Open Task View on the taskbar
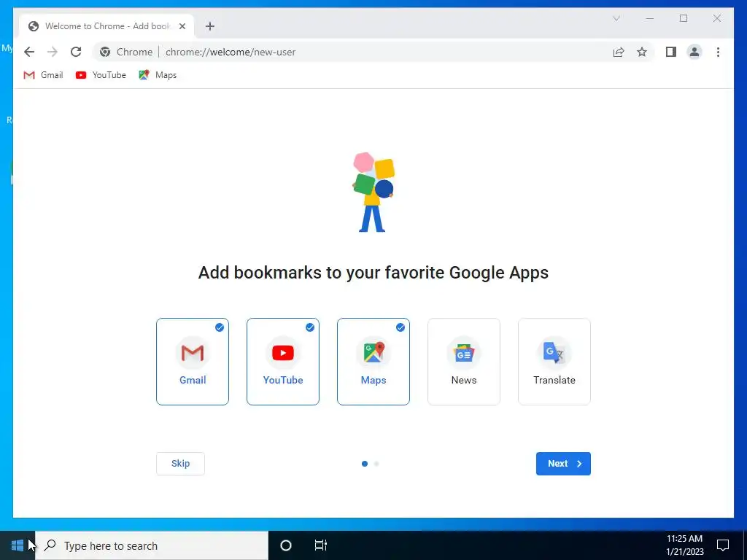 tap(321, 545)
